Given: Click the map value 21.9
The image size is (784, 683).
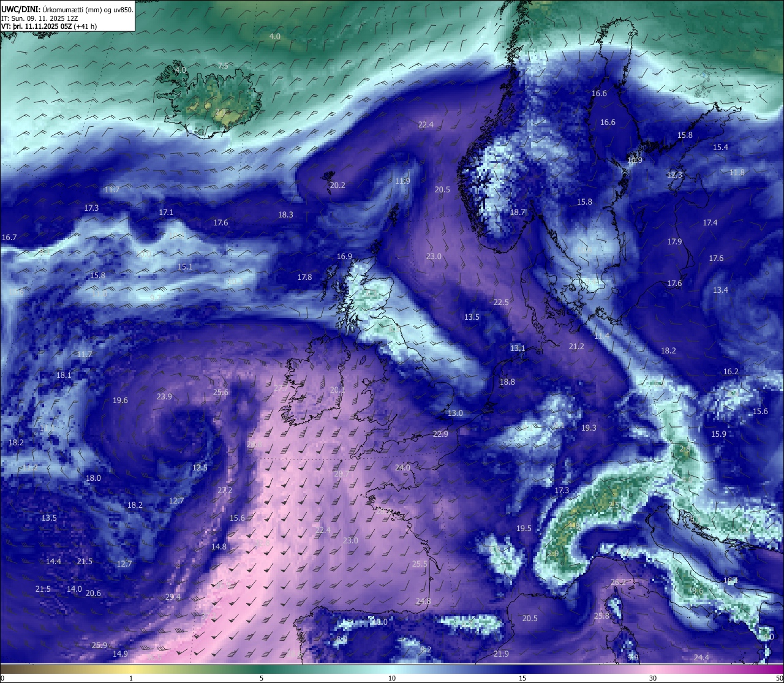Looking at the screenshot, I should pyautogui.click(x=501, y=654).
